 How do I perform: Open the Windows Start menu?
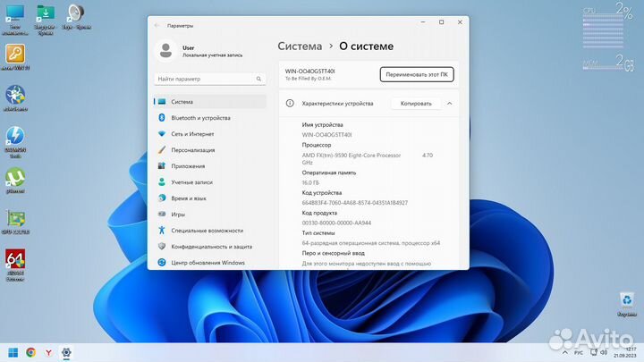13,352
